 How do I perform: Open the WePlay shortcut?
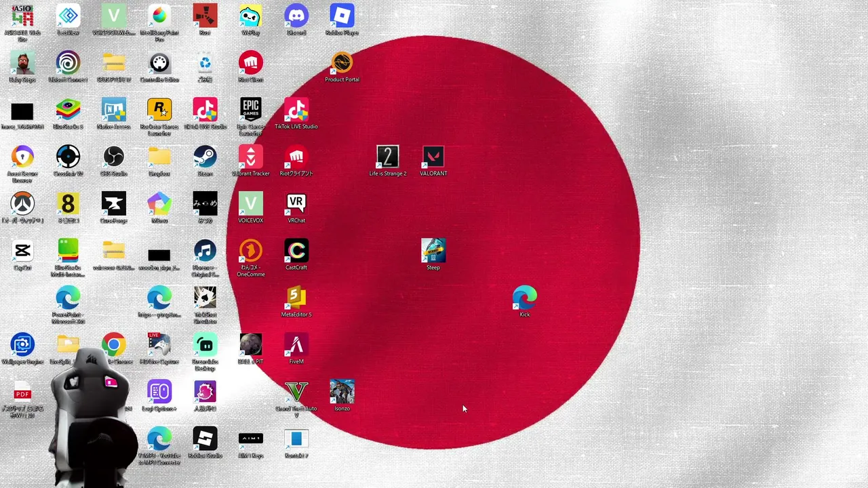point(250,16)
